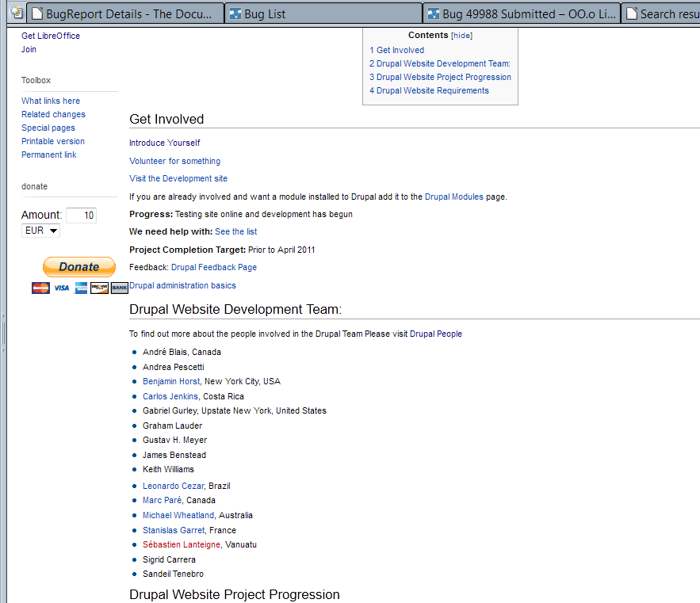
Task: Click into the donation Amount field
Action: click(81, 216)
